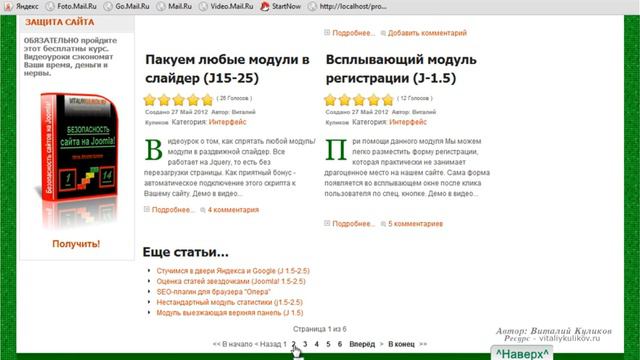Click the В конец pagination link
Image resolution: width=640 pixels, height=360 pixels.
coord(401,344)
